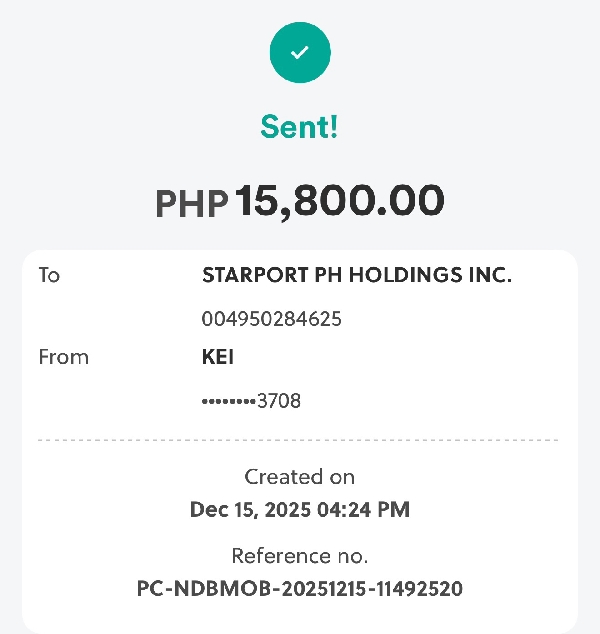Click the "From" field label
Image resolution: width=600 pixels, height=634 pixels.
(63, 357)
